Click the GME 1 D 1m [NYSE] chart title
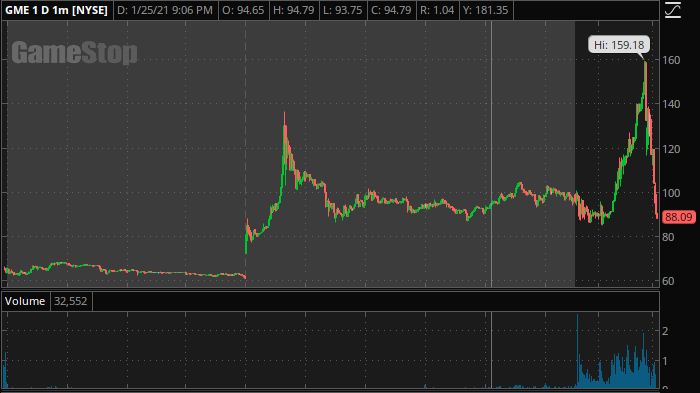700x393 pixels. 57,10
